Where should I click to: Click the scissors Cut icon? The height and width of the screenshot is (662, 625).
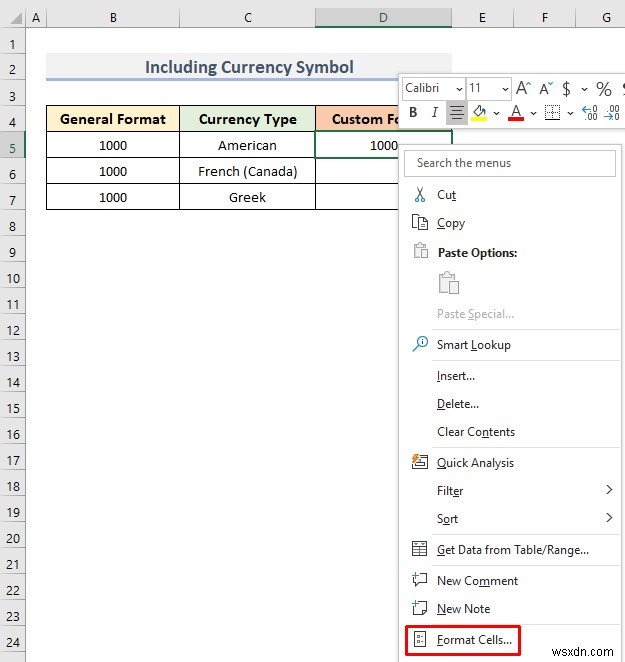tap(420, 195)
